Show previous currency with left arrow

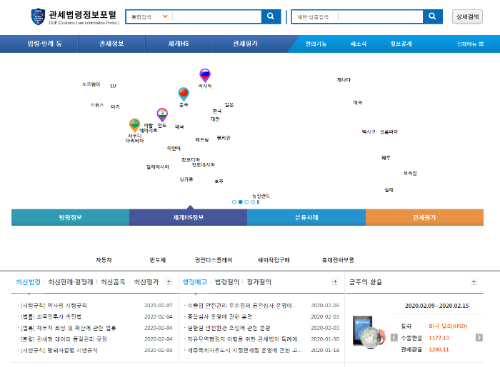[x=394, y=338]
